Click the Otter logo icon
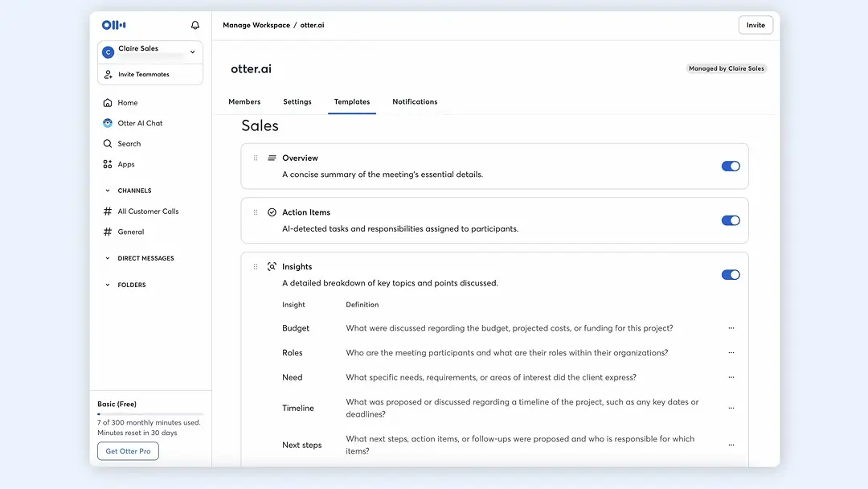Image resolution: width=868 pixels, height=489 pixels. tap(113, 25)
